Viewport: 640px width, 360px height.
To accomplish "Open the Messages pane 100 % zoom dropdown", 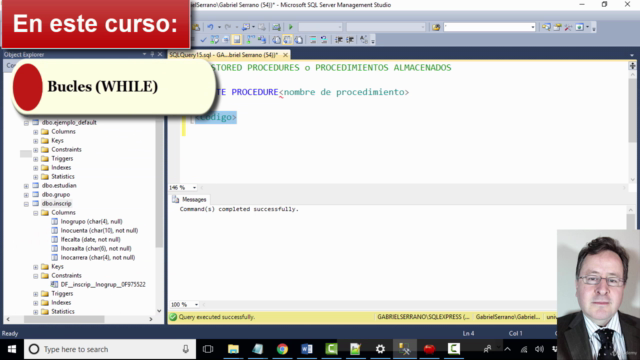I will [x=196, y=304].
